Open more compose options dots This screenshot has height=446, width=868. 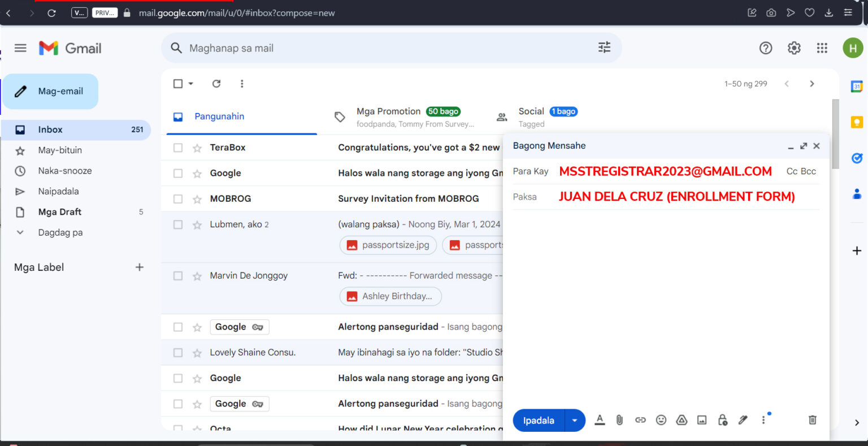pyautogui.click(x=763, y=420)
